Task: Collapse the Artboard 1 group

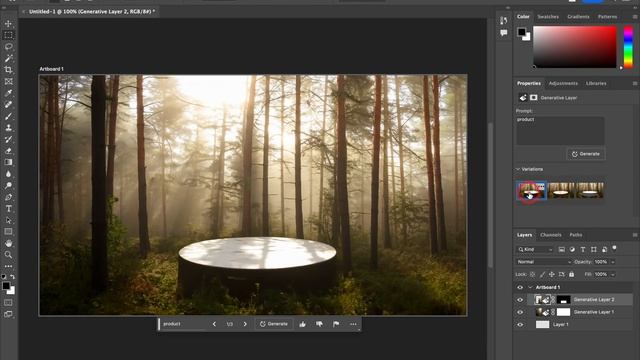Action: pos(530,287)
